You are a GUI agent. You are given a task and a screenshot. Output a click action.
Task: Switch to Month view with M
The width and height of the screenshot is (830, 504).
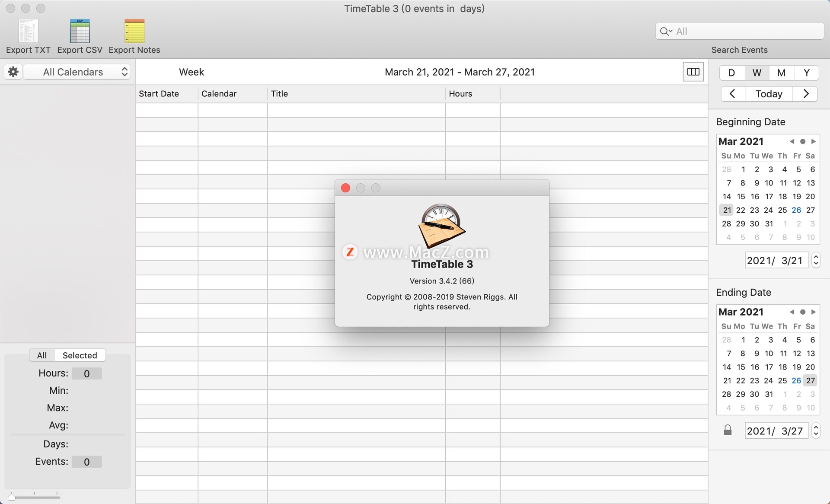[781, 73]
